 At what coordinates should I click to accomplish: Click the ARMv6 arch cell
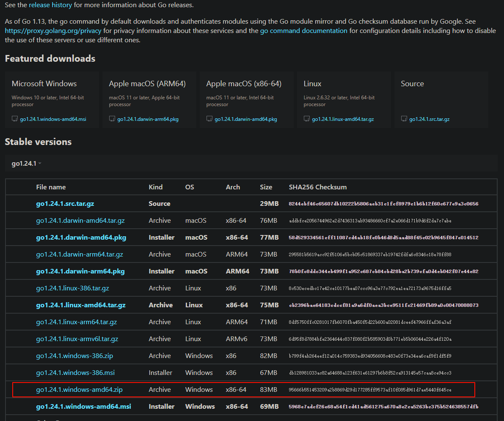[x=237, y=339]
